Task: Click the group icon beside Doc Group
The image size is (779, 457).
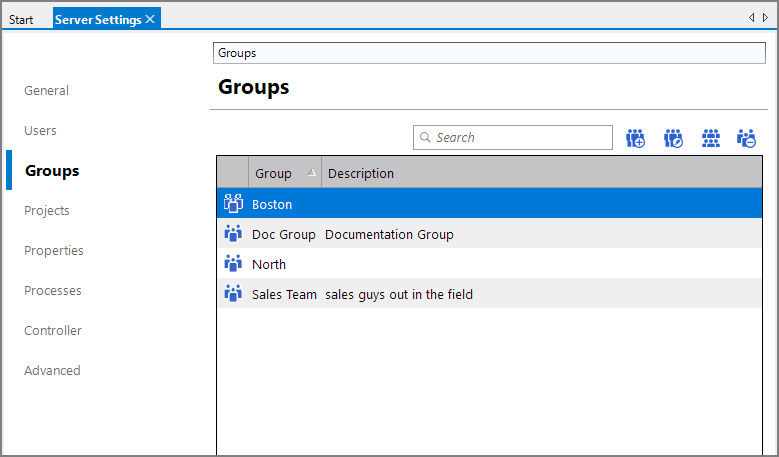Action: pos(233,233)
